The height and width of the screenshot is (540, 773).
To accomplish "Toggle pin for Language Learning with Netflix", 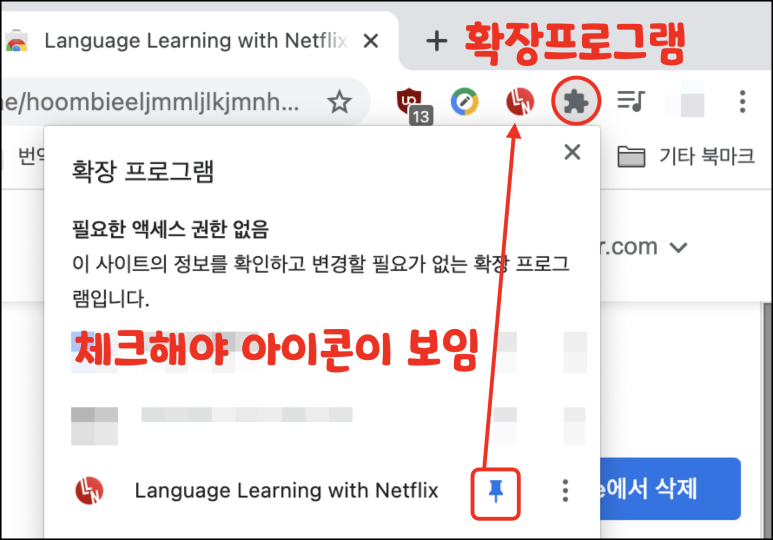I will pos(496,491).
